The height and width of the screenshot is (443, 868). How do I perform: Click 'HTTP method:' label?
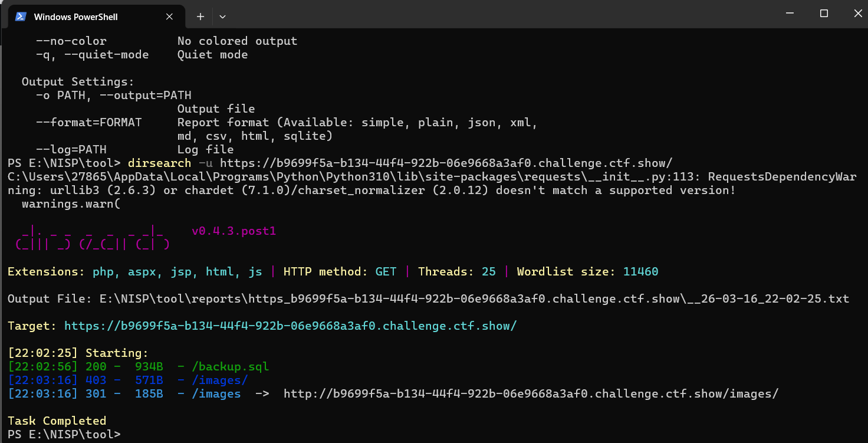325,271
